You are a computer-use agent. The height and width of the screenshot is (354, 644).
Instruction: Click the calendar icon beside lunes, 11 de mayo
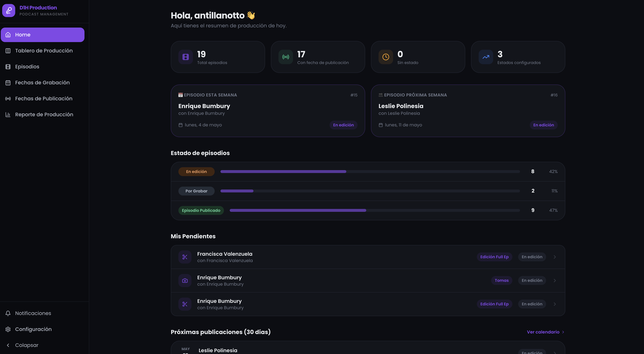pos(381,125)
